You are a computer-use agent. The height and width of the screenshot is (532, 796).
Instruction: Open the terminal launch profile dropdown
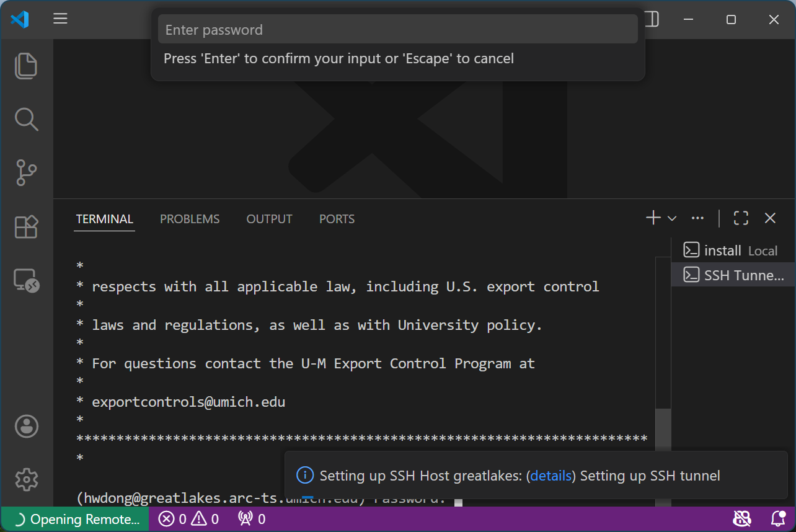[x=672, y=218]
